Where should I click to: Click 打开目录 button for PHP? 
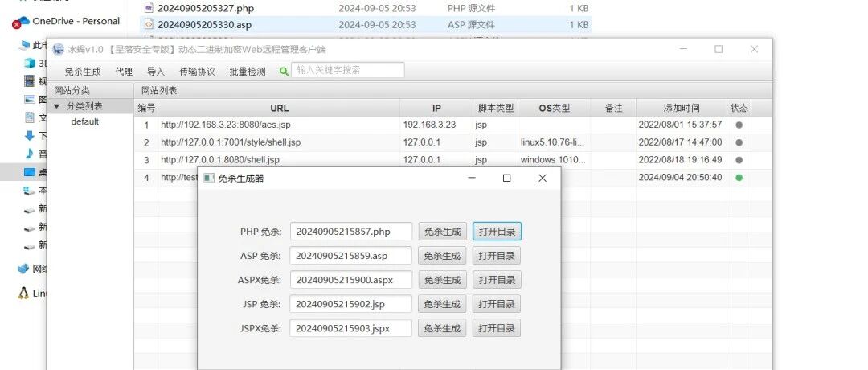pyautogui.click(x=497, y=232)
